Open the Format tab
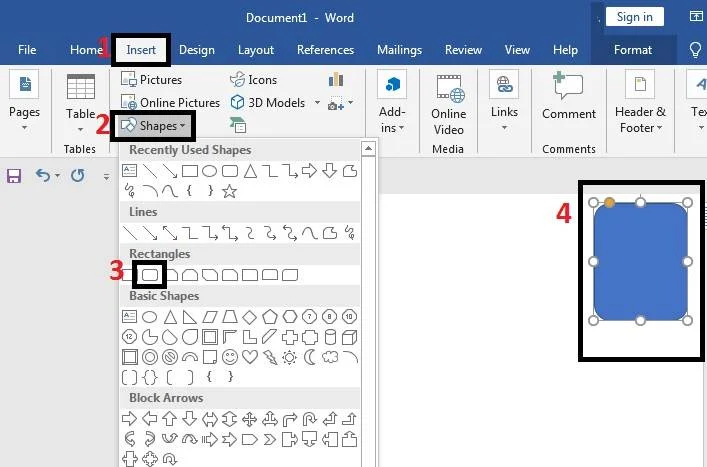707x467 pixels. point(633,50)
